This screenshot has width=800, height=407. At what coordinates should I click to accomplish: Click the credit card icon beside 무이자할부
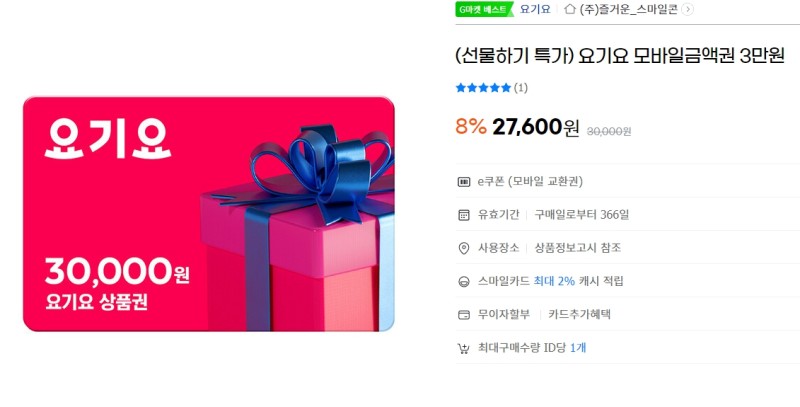[x=463, y=315]
